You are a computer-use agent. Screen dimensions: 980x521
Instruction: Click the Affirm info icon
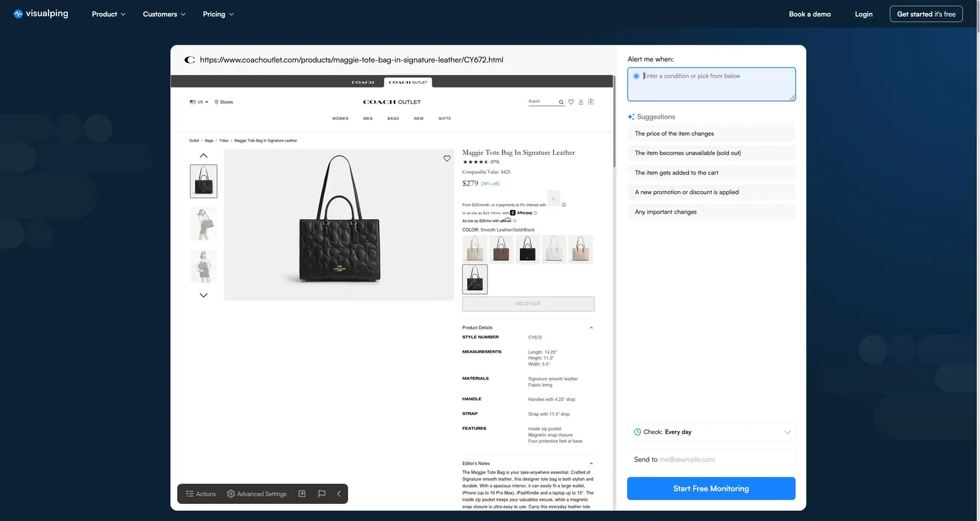pyautogui.click(x=514, y=221)
